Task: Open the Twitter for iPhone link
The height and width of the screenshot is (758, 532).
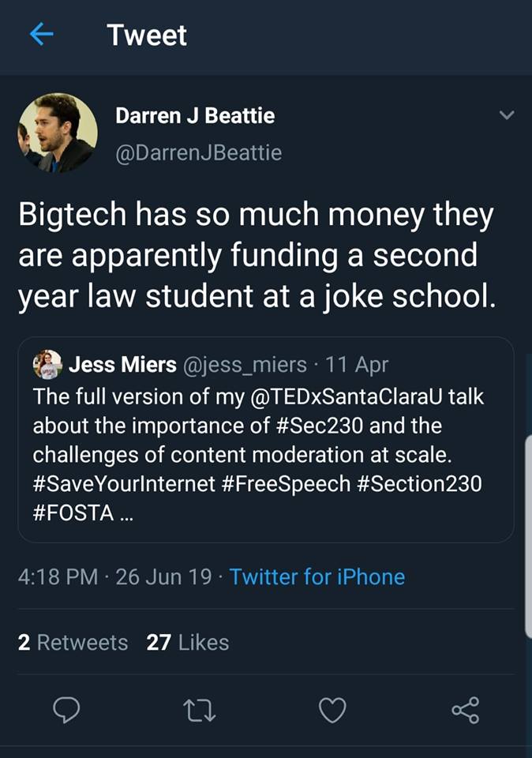Action: point(317,576)
